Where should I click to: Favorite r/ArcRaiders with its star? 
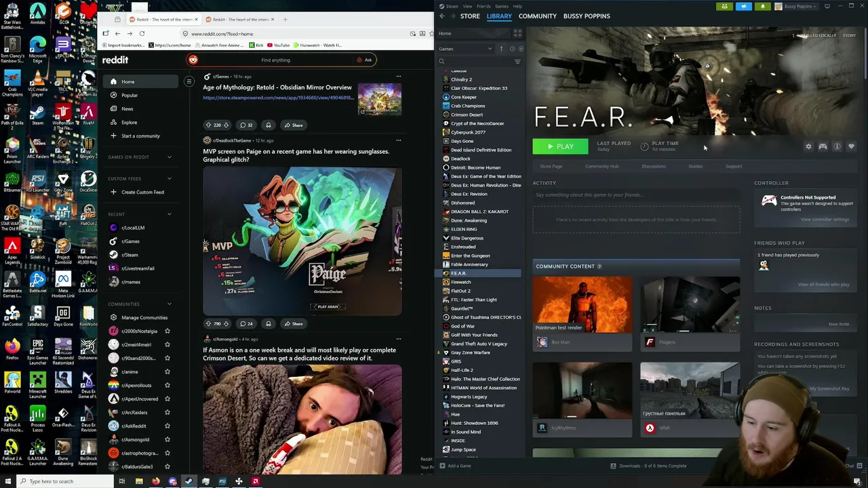[167, 412]
